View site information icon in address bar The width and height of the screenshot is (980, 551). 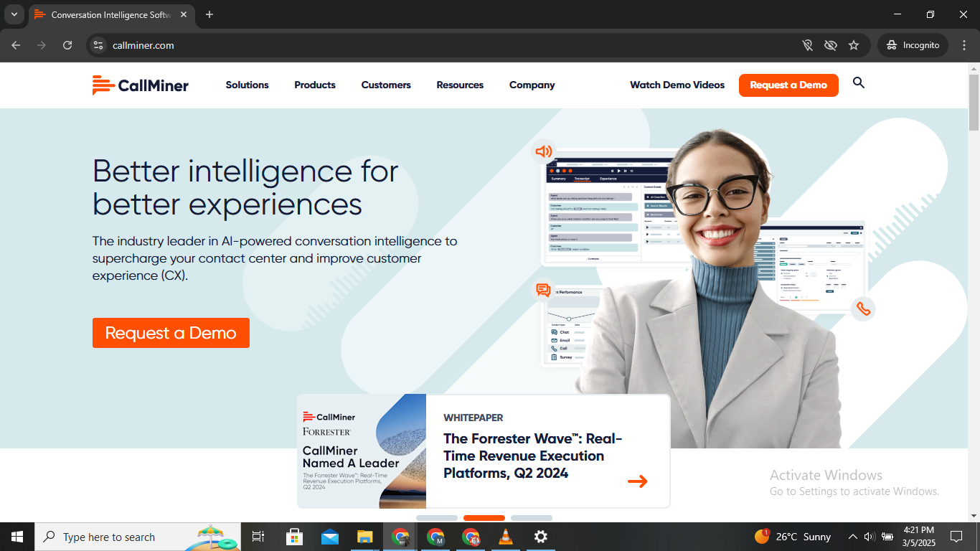click(x=99, y=45)
